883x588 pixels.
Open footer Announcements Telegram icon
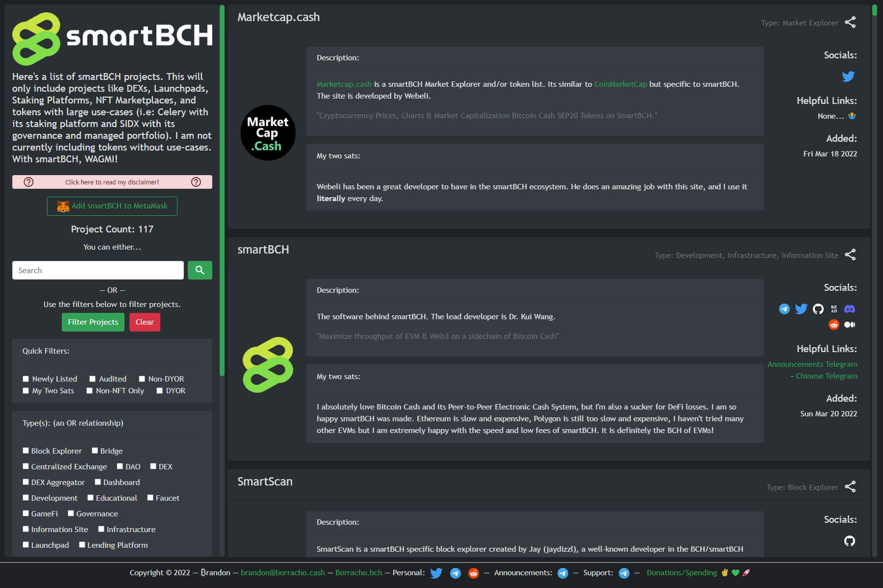pyautogui.click(x=563, y=573)
